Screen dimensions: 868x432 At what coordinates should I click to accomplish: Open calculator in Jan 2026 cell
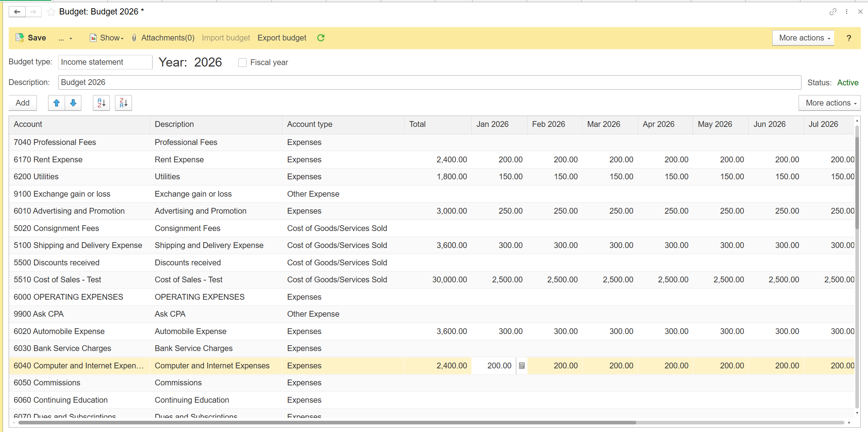pyautogui.click(x=522, y=366)
